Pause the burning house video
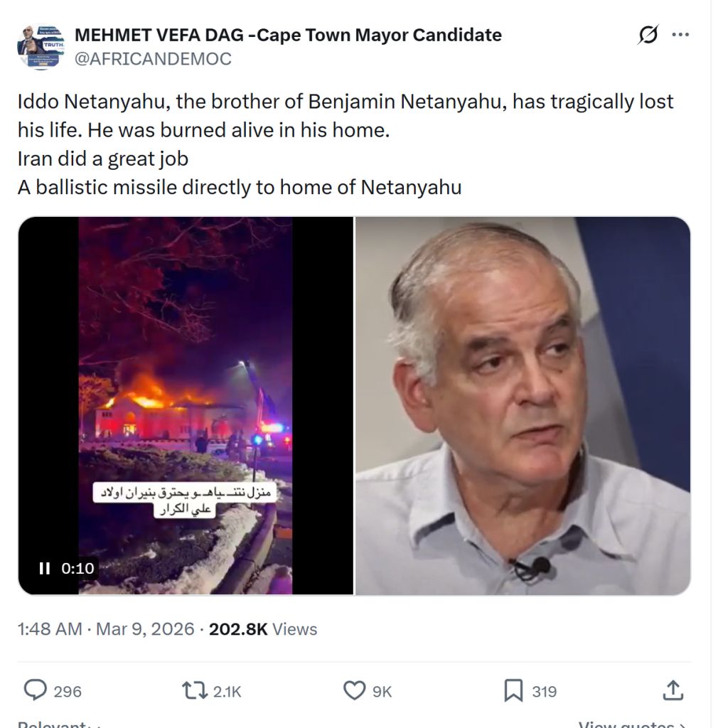This screenshot has height=728, width=723. [45, 568]
